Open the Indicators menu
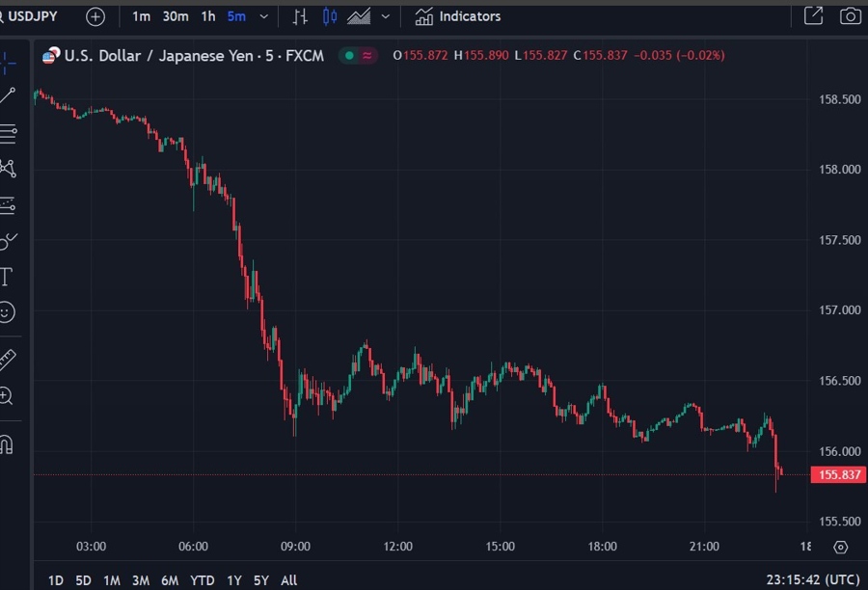The height and width of the screenshot is (590, 868). pos(458,16)
